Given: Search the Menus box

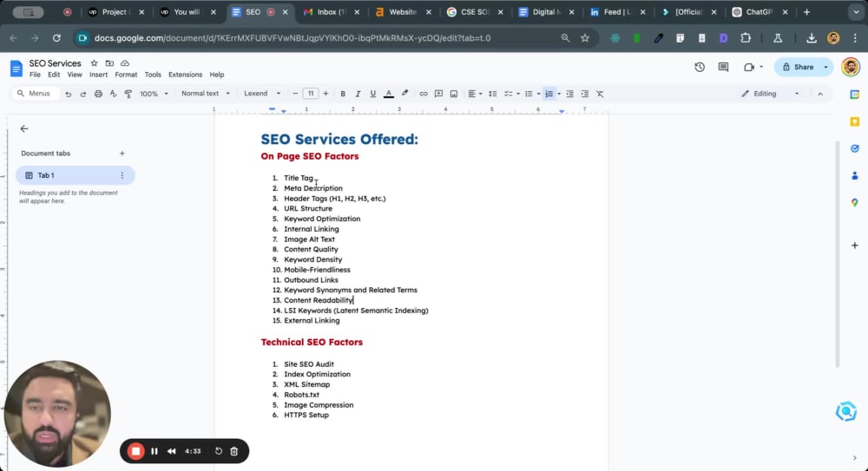Looking at the screenshot, I should tap(35, 94).
